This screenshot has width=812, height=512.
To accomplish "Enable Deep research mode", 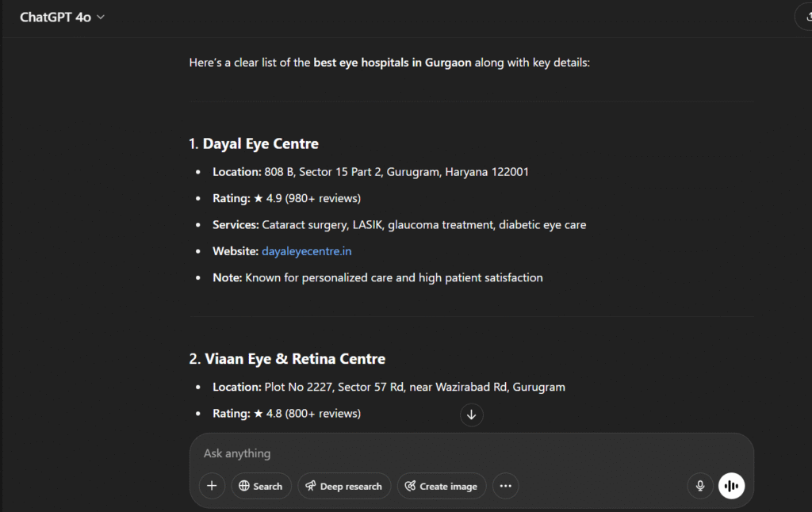I will [344, 486].
